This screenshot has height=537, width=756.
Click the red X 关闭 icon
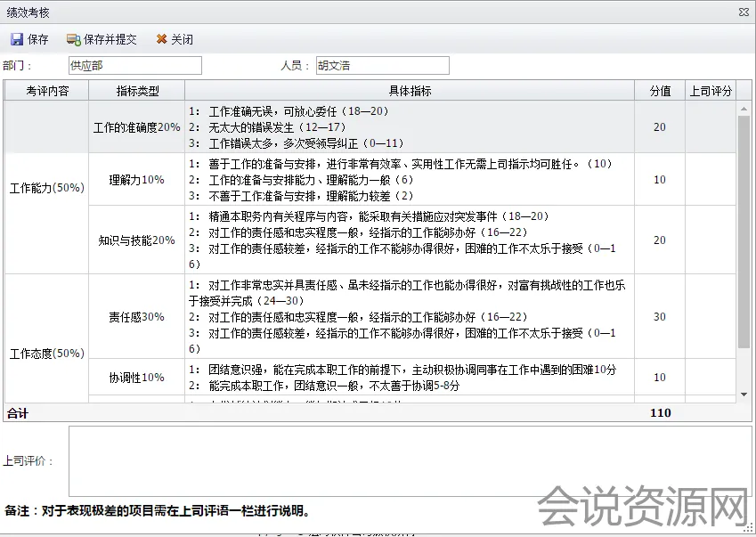click(x=161, y=39)
